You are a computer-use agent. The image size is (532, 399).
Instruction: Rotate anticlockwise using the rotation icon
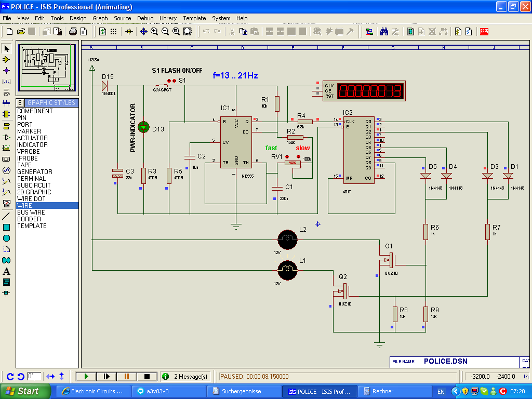click(21, 377)
